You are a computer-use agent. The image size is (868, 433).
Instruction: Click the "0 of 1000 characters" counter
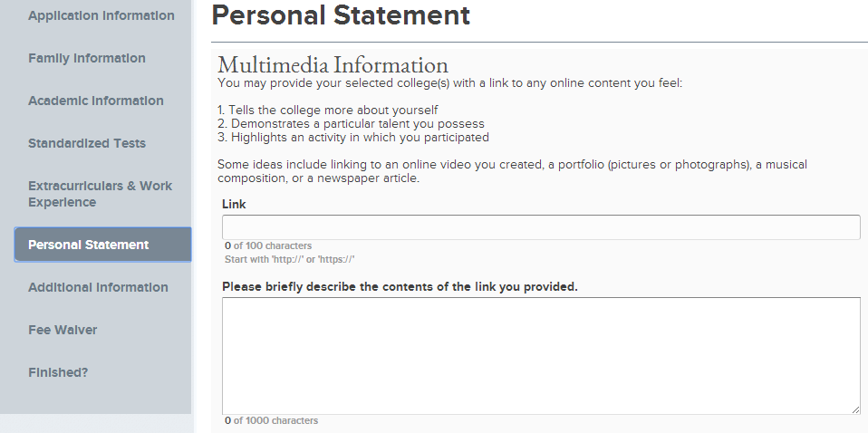[271, 420]
